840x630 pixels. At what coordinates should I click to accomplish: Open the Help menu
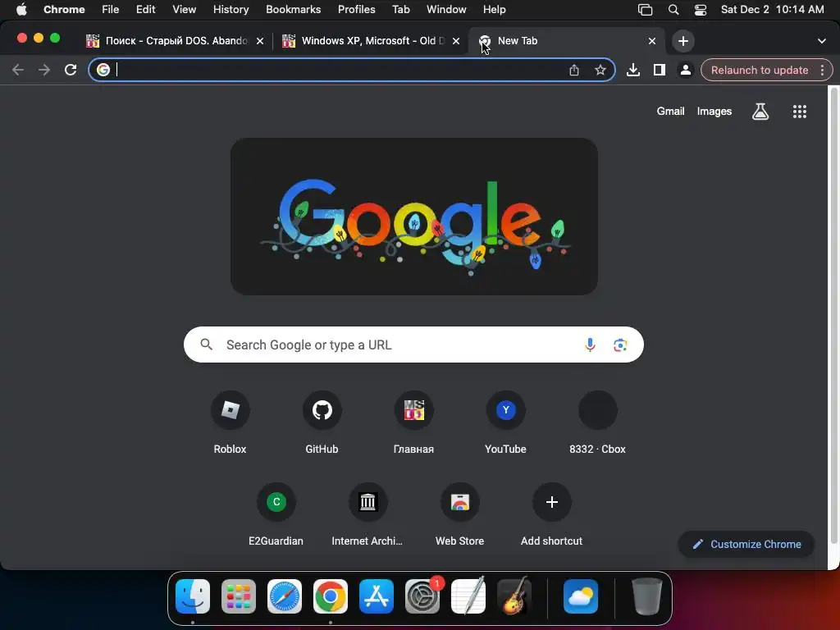[494, 10]
